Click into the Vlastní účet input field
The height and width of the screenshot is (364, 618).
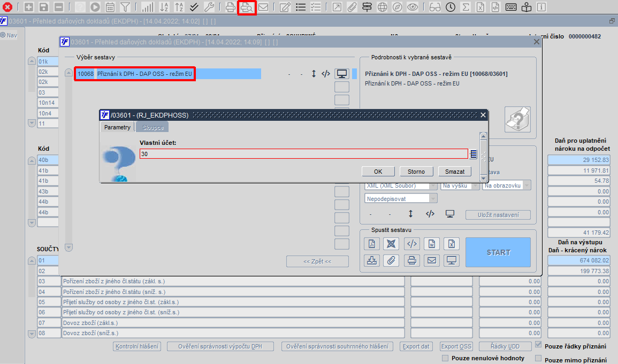coord(303,154)
